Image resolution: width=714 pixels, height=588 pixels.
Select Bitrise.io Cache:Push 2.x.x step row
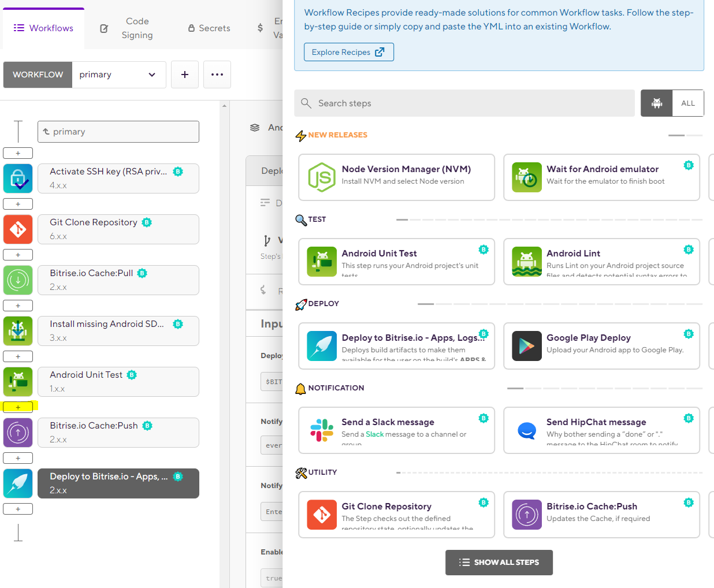pyautogui.click(x=118, y=433)
